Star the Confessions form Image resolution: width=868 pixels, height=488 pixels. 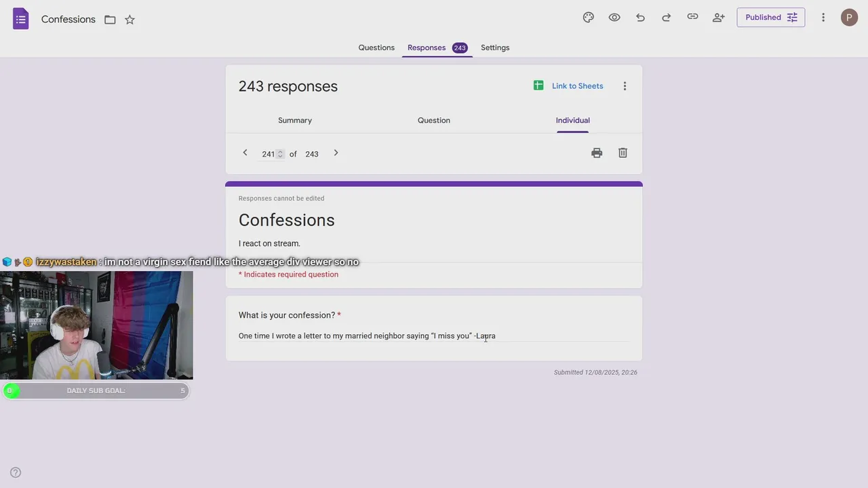130,20
